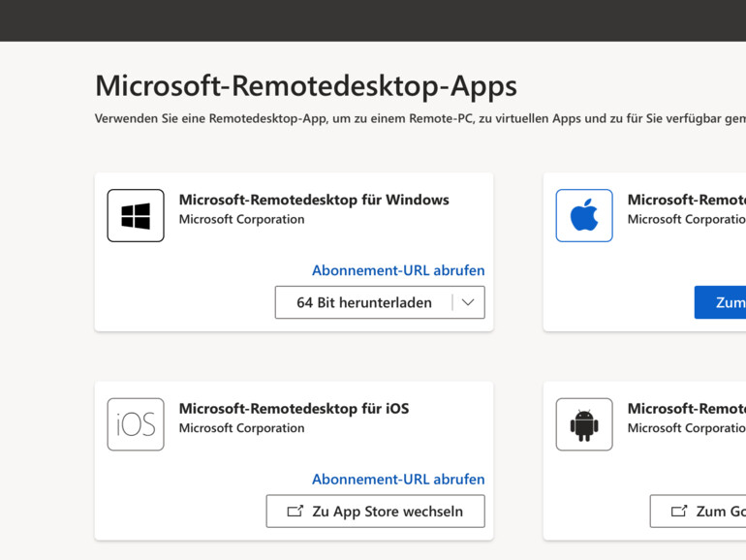Click the Zum Go… button in Android card

click(698, 511)
